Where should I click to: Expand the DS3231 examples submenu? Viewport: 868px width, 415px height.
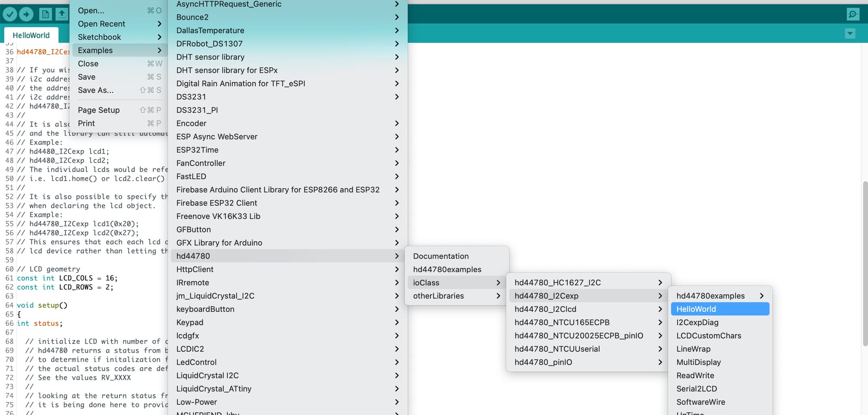click(288, 97)
